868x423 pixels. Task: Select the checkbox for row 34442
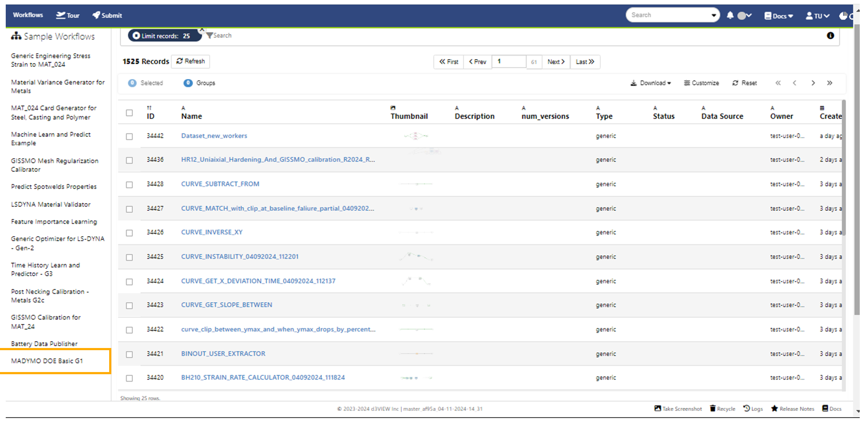coord(130,136)
